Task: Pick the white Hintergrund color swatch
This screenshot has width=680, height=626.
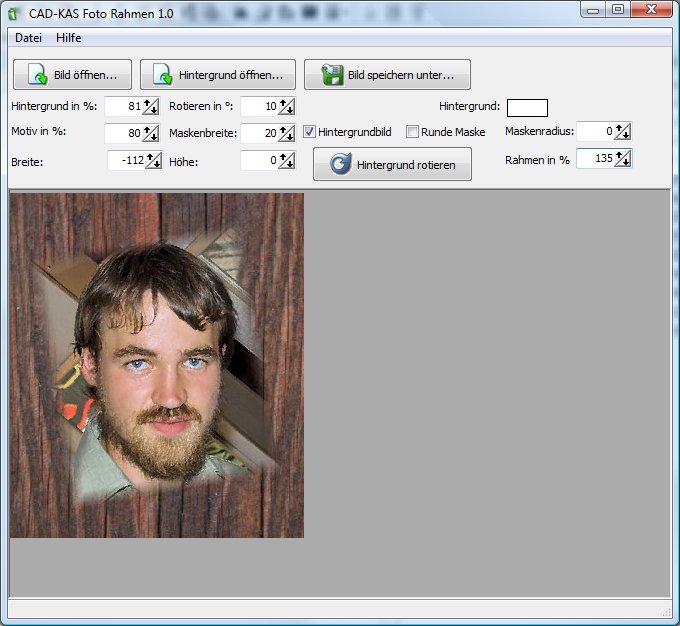Action: [527, 108]
